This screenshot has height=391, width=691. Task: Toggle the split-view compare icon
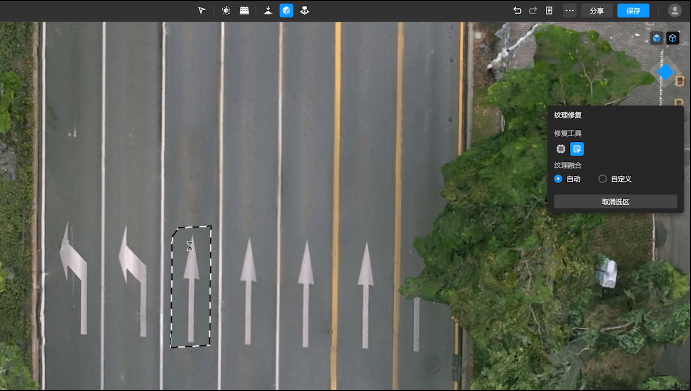[549, 10]
